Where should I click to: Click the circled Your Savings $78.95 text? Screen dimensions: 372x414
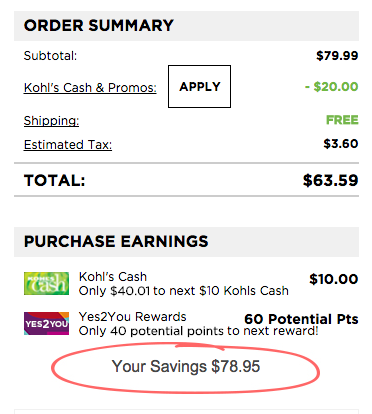(186, 366)
